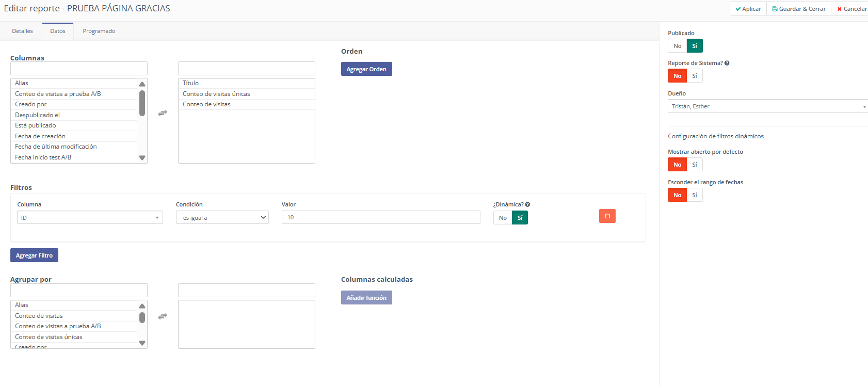Open the Columna ID filter dropdown

[x=90, y=218]
